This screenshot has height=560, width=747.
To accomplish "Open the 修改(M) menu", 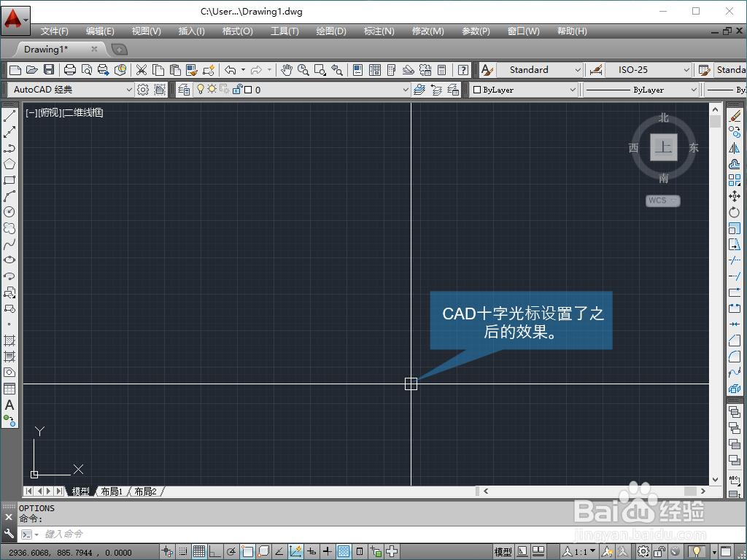I will point(427,31).
